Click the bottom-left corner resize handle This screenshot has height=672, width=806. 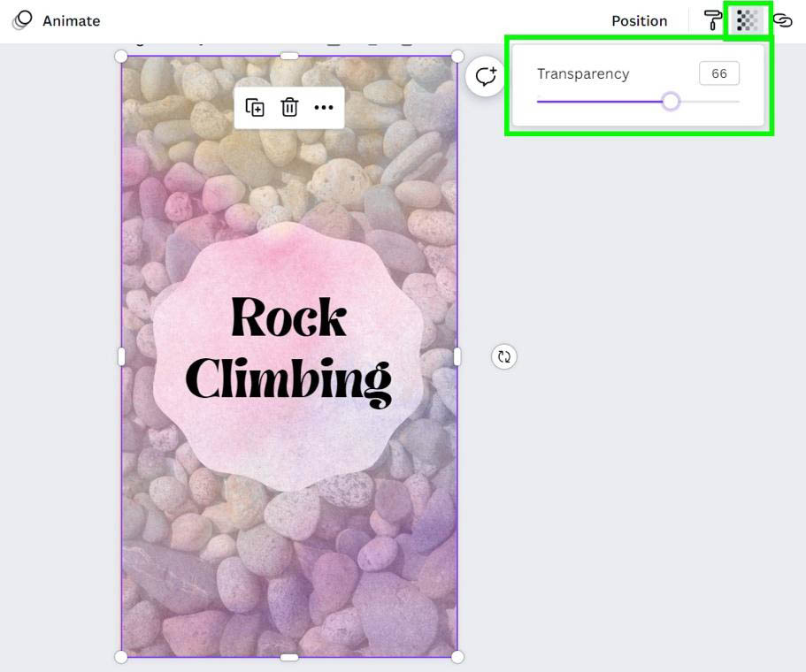click(120, 657)
